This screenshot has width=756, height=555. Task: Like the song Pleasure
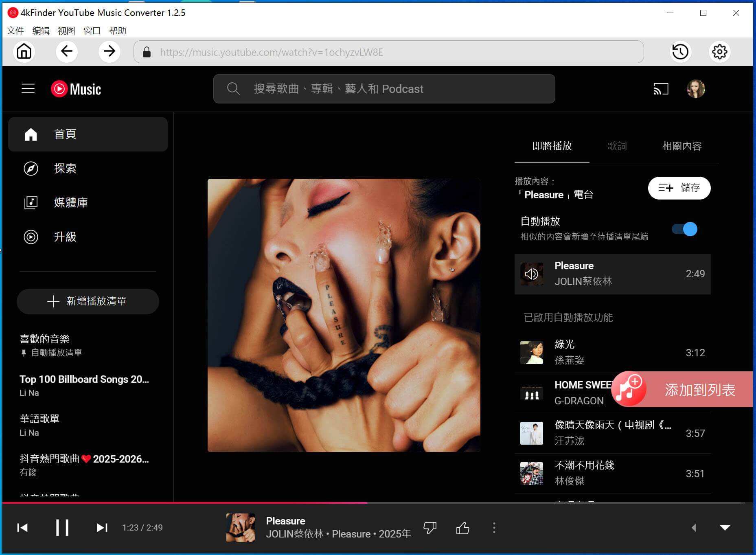pos(463,528)
